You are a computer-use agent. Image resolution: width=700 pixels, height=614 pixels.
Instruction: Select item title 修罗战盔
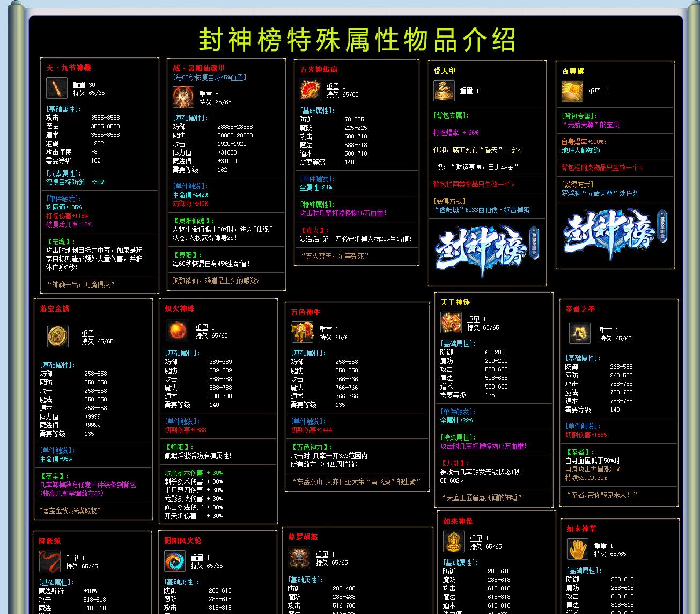click(x=303, y=537)
